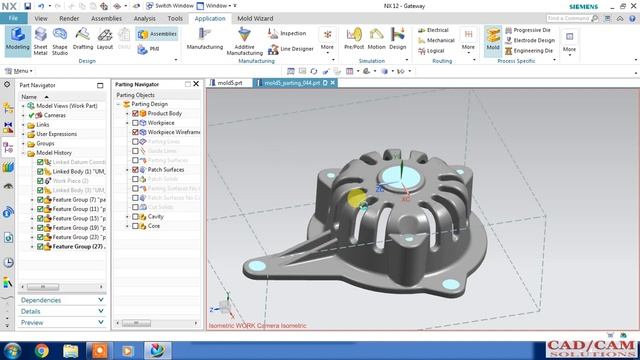Open the File tab

(13, 18)
